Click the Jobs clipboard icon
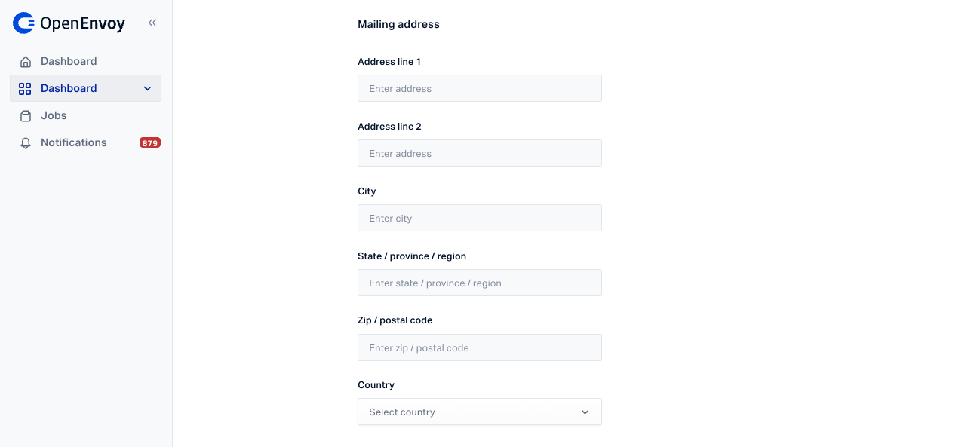 tap(26, 116)
